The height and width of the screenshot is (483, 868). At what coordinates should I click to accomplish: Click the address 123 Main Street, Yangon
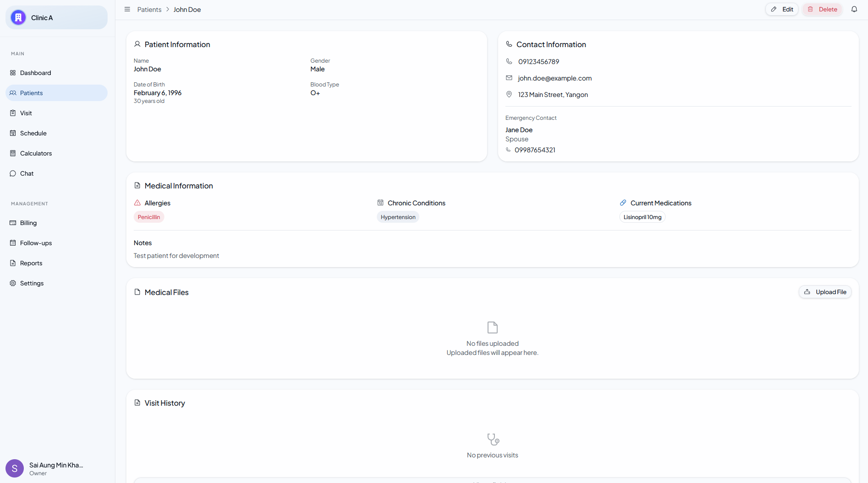553,95
